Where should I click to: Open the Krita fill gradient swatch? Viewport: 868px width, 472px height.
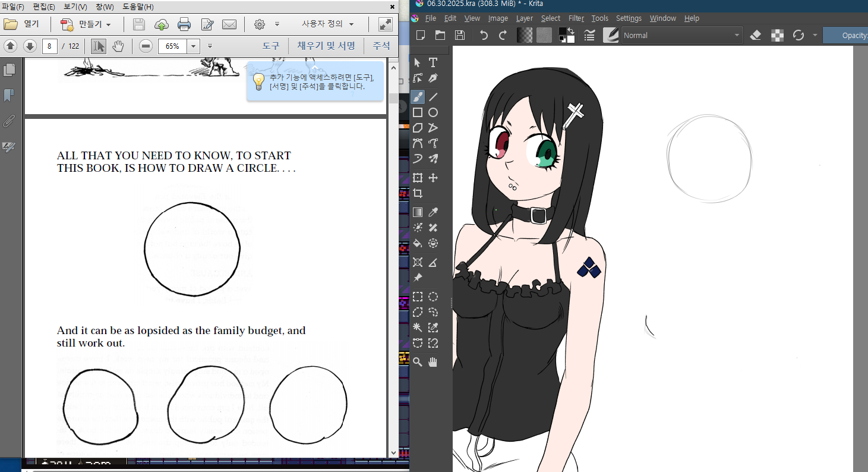click(x=525, y=35)
